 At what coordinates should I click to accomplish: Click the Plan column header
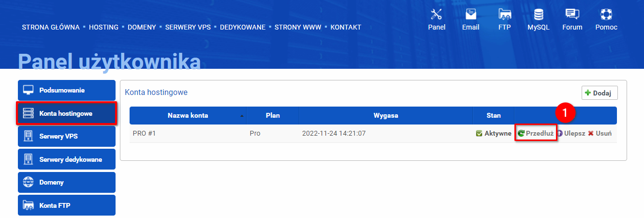pos(273,116)
